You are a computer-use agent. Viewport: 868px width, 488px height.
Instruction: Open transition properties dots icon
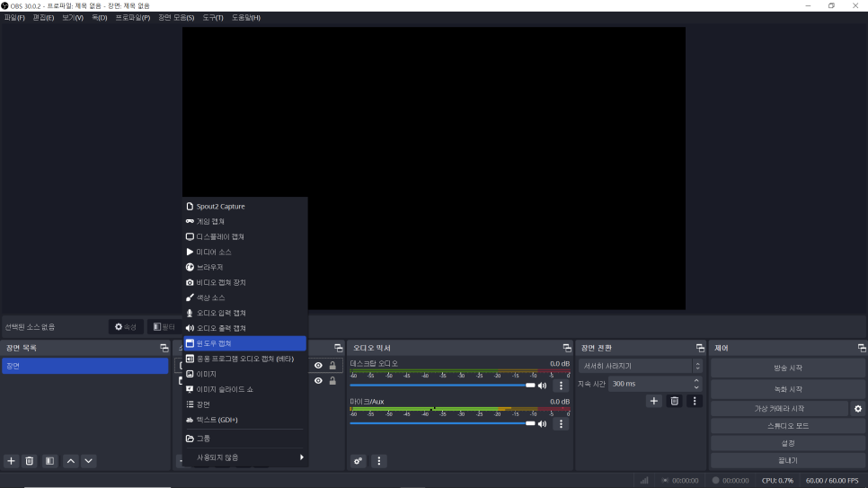tap(695, 401)
